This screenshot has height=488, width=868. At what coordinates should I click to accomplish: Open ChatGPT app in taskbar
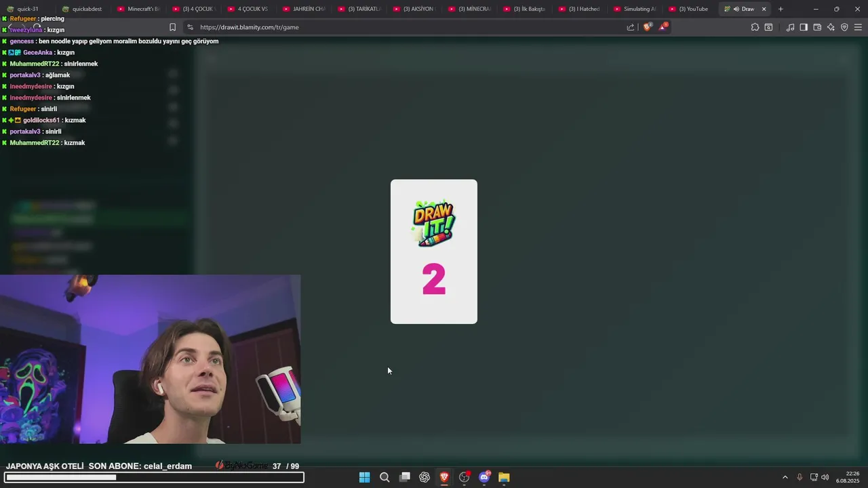425,477
